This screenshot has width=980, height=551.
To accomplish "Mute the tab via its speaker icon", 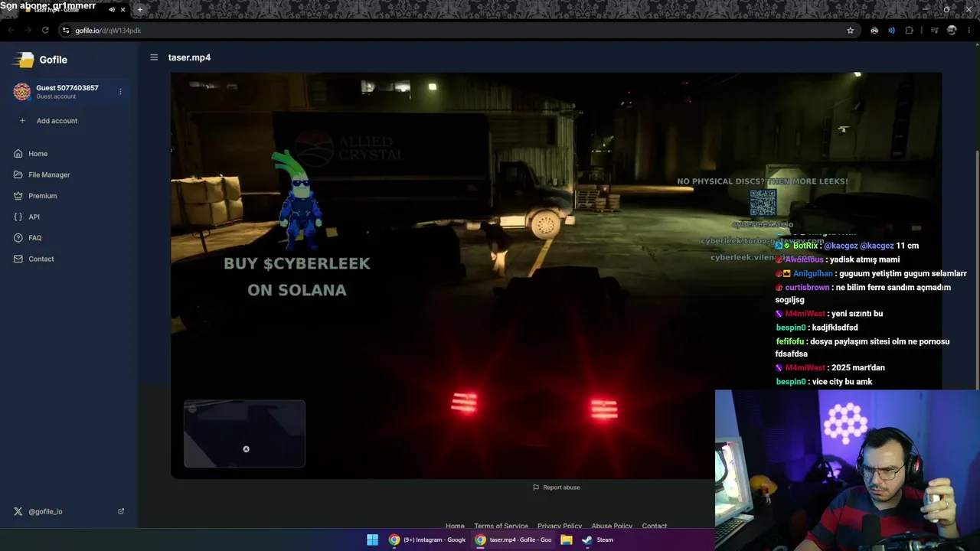I will pyautogui.click(x=112, y=10).
